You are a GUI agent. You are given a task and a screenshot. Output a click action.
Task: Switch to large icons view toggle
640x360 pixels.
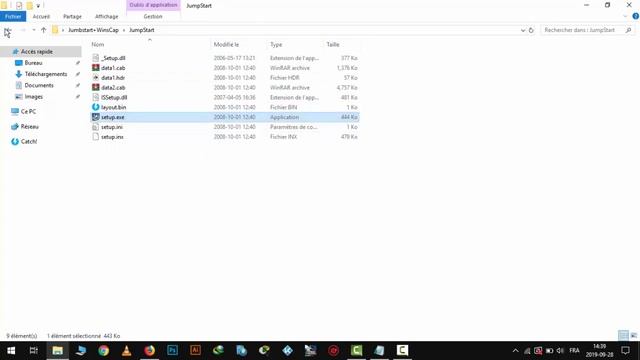pyautogui.click(x=633, y=336)
